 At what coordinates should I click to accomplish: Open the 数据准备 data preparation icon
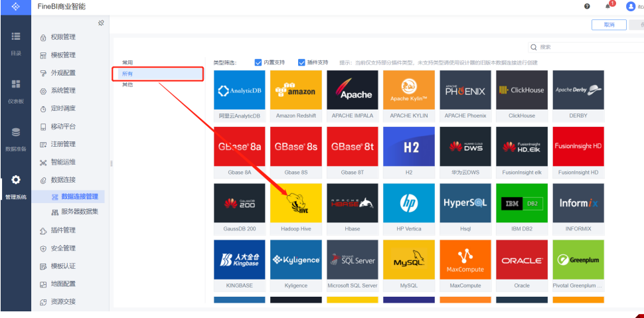coord(16,132)
